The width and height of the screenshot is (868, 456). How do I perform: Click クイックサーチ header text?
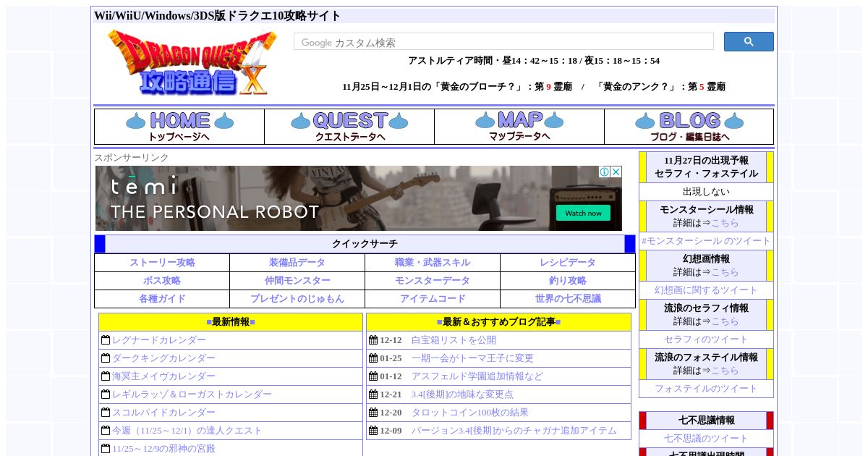(365, 244)
